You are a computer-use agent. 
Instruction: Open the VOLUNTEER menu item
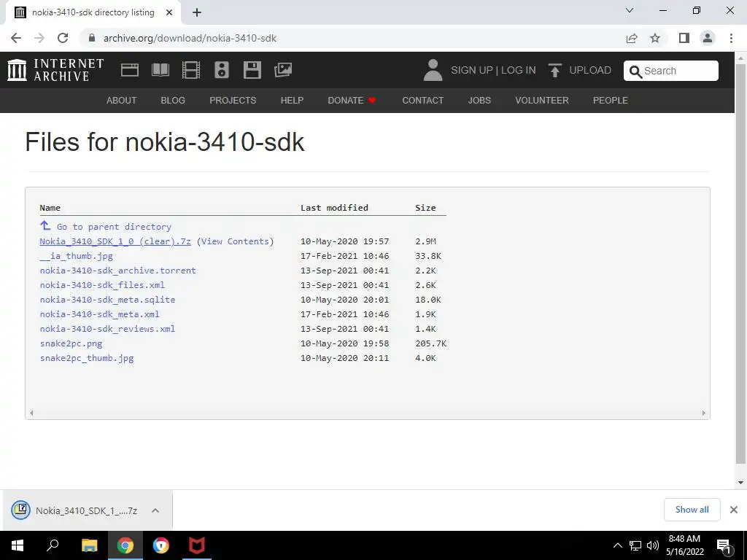542,101
